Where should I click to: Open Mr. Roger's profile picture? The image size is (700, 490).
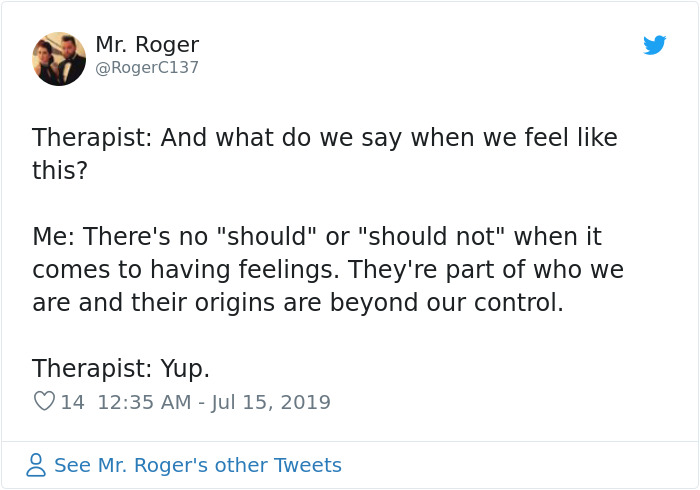[59, 58]
